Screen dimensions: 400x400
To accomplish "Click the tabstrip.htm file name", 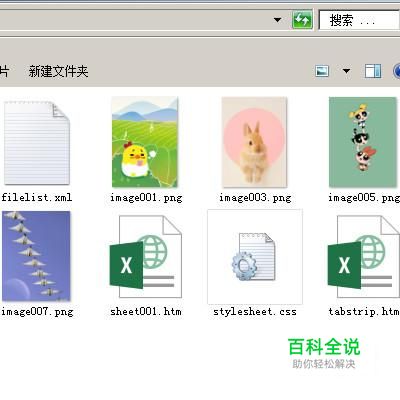I will (364, 312).
